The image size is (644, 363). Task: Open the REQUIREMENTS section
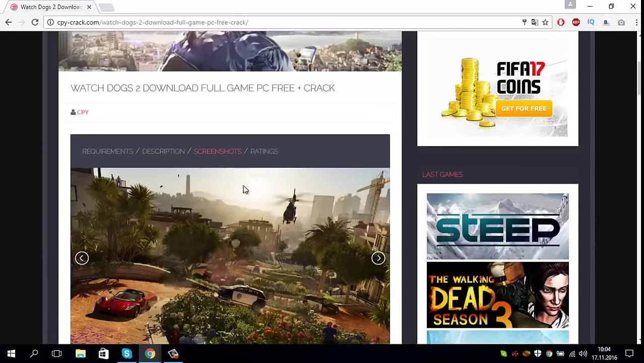(108, 151)
